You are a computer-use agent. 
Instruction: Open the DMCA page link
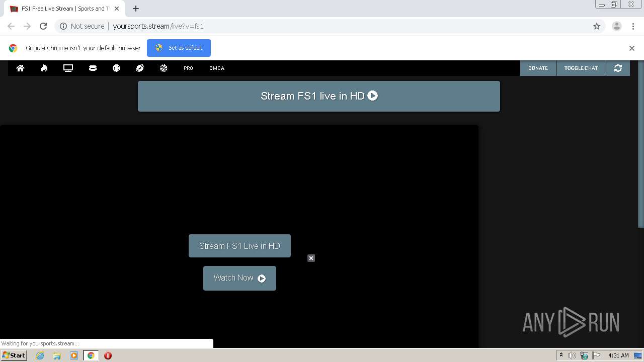(217, 68)
